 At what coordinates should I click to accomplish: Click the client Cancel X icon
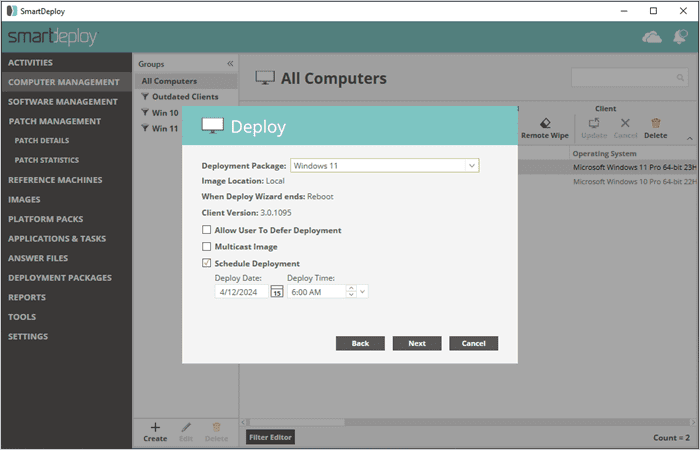coord(625,123)
